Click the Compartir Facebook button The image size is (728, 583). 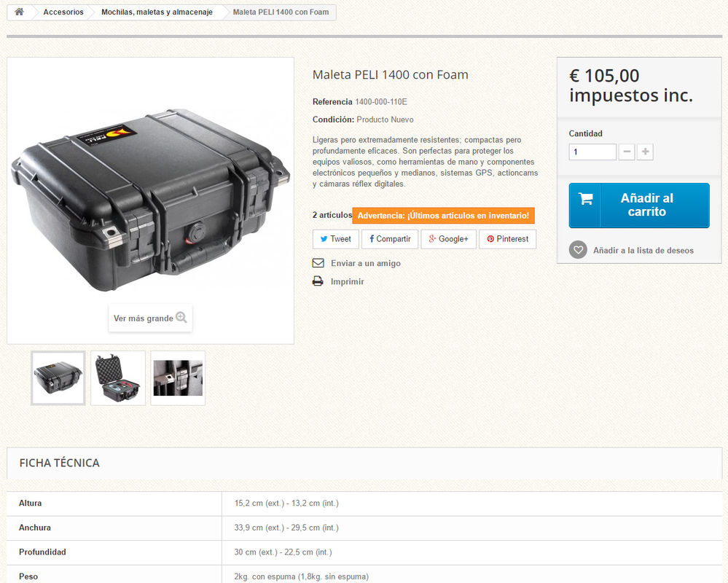[x=390, y=239]
